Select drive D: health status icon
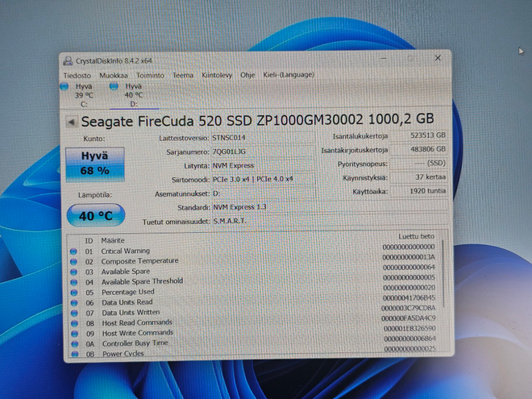This screenshot has width=532, height=399. click(x=114, y=86)
